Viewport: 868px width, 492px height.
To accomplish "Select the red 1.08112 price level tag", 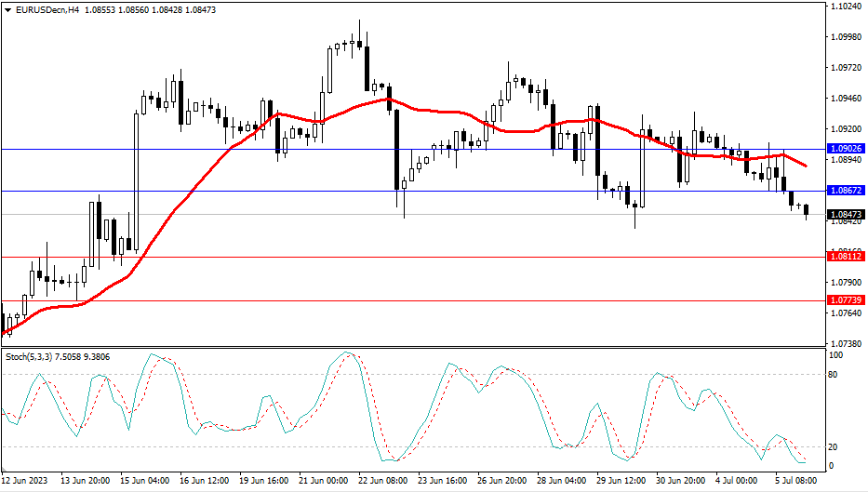I will [x=846, y=257].
